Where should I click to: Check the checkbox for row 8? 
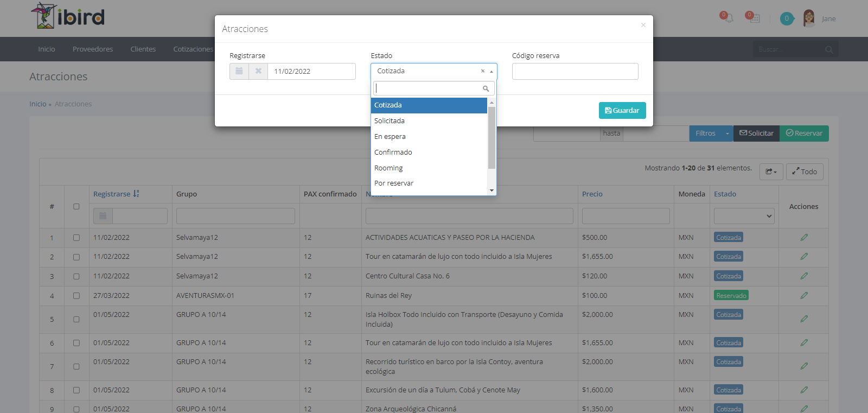pyautogui.click(x=76, y=390)
